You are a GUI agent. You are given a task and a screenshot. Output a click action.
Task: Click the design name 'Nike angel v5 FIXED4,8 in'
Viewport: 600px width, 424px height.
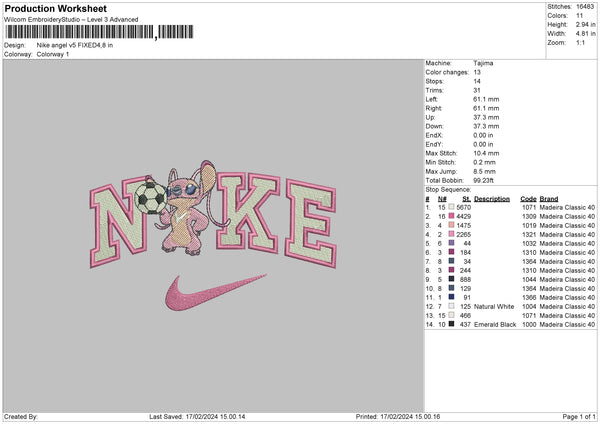[75, 45]
